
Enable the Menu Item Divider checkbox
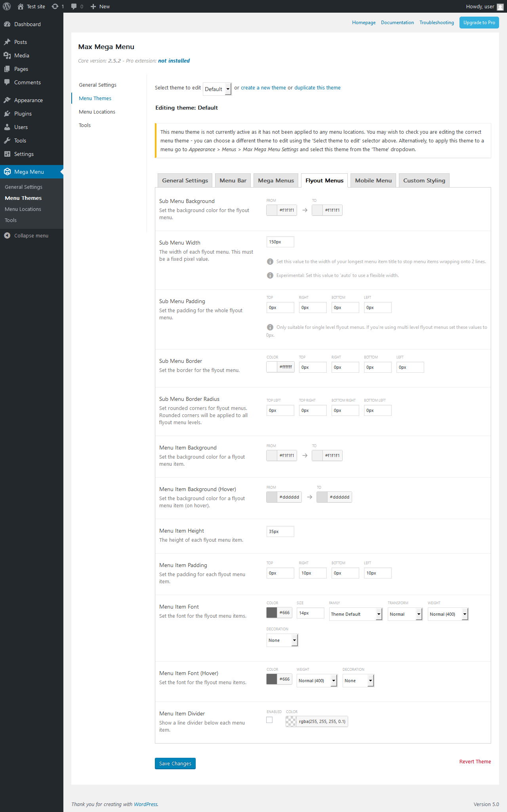(269, 720)
